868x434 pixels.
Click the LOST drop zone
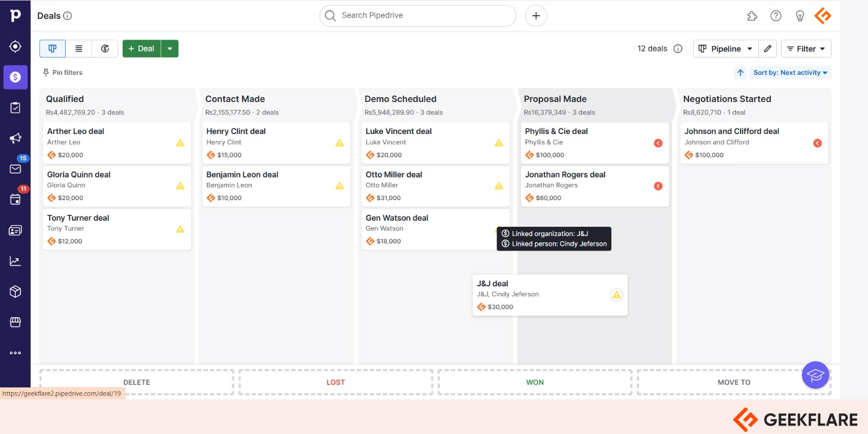336,382
